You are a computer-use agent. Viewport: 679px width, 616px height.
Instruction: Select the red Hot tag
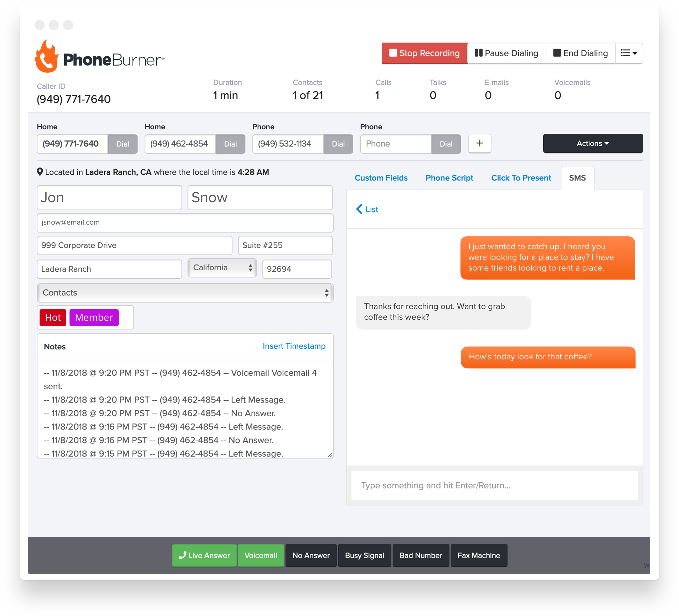pos(53,317)
